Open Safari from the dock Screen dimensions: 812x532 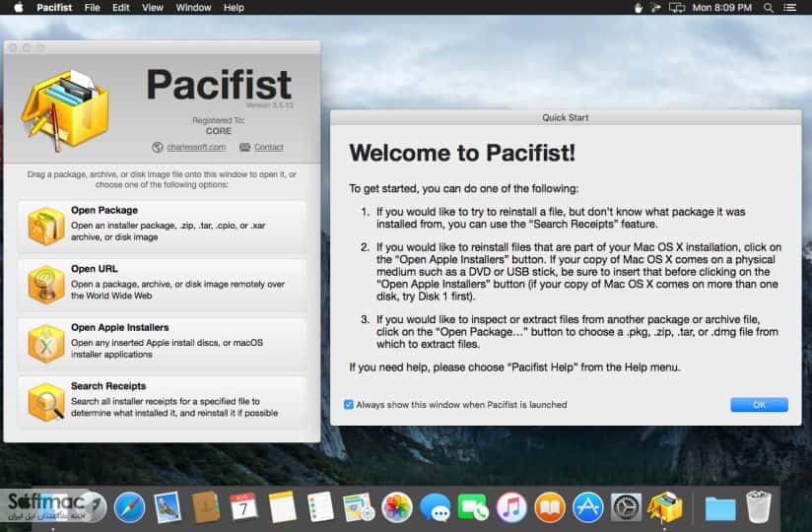click(129, 507)
